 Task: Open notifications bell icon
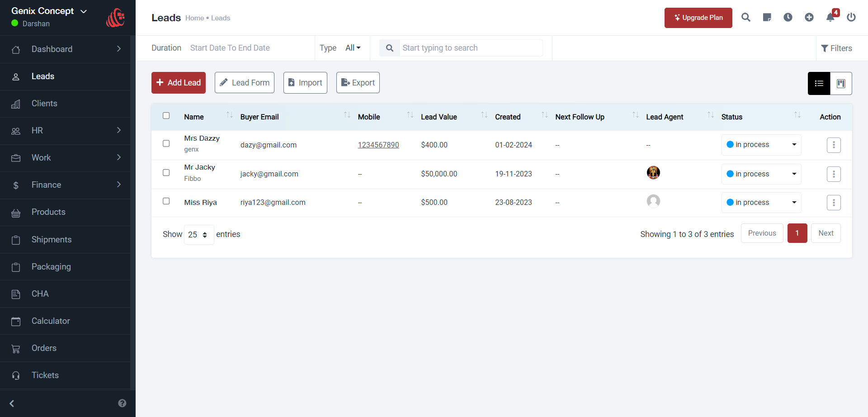[x=830, y=18]
